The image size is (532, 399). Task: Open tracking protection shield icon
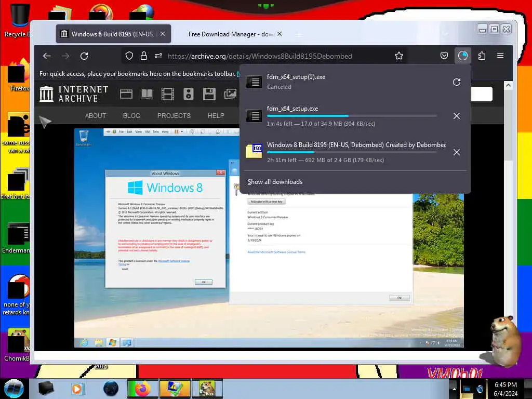click(129, 56)
